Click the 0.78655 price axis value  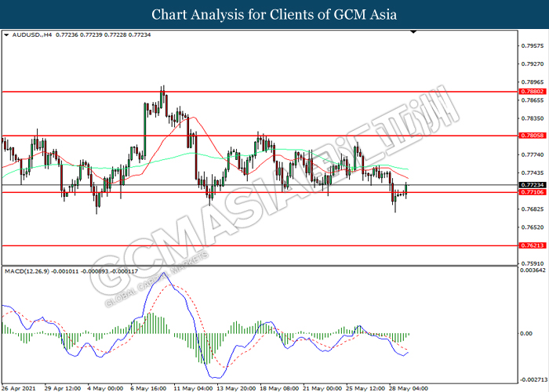533,100
